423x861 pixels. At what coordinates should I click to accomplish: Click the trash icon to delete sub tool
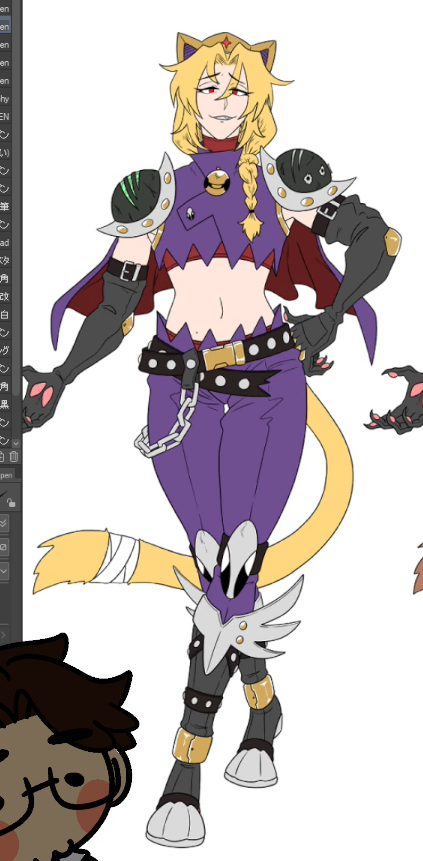(x=14, y=456)
